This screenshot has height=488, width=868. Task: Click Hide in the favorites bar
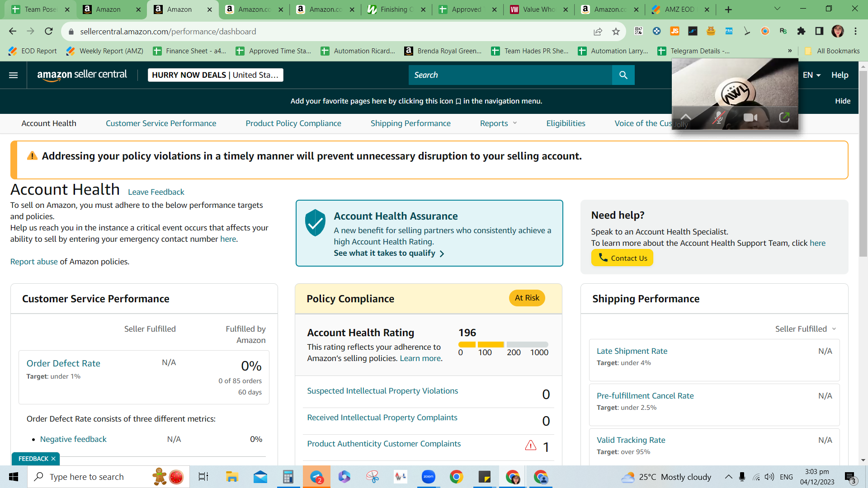843,101
